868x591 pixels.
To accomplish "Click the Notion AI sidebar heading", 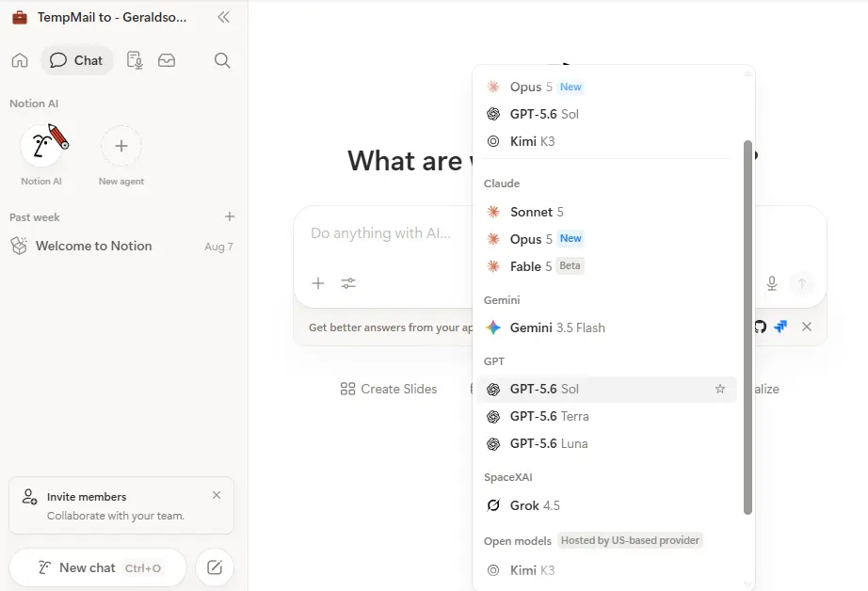I will click(x=34, y=104).
